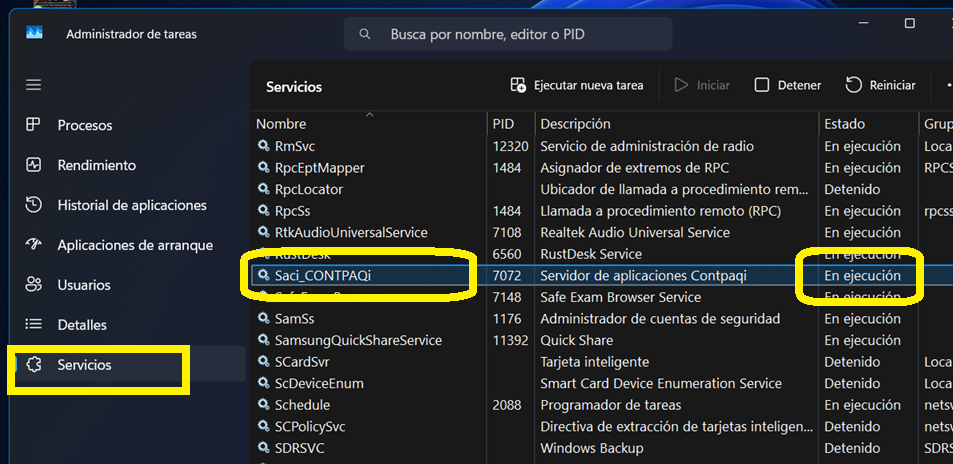Sort services by the Nombre column
The image size is (953, 464).
click(x=281, y=124)
